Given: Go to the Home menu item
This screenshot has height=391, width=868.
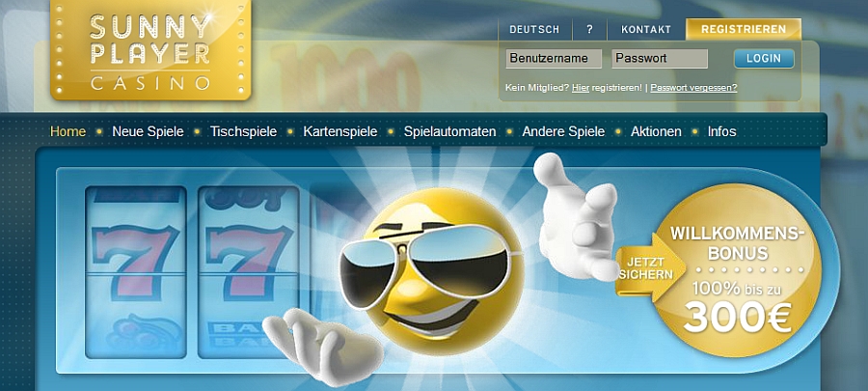Looking at the screenshot, I should pos(68,132).
